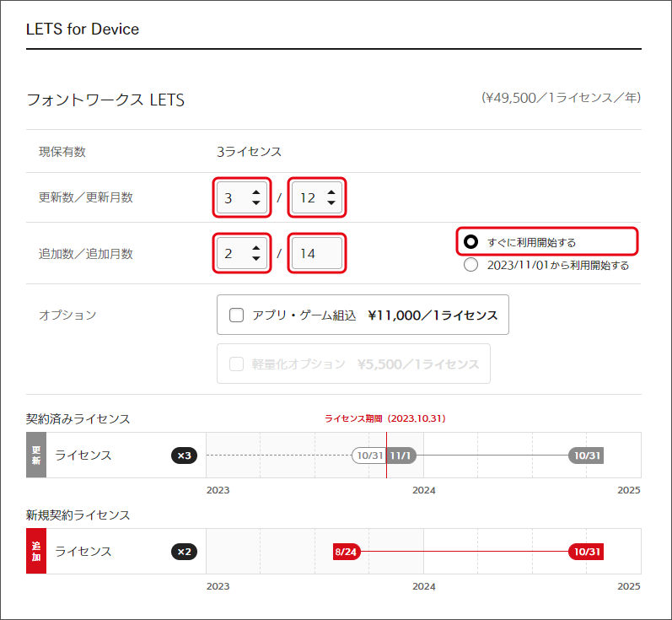Click the ×2 license count badge
This screenshot has width=672, height=620.
(184, 552)
